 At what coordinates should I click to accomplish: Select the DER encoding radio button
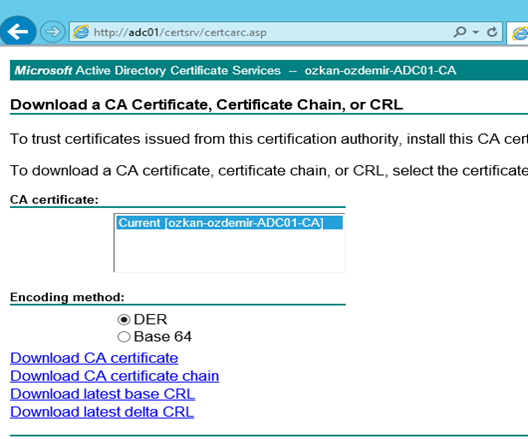(x=124, y=319)
